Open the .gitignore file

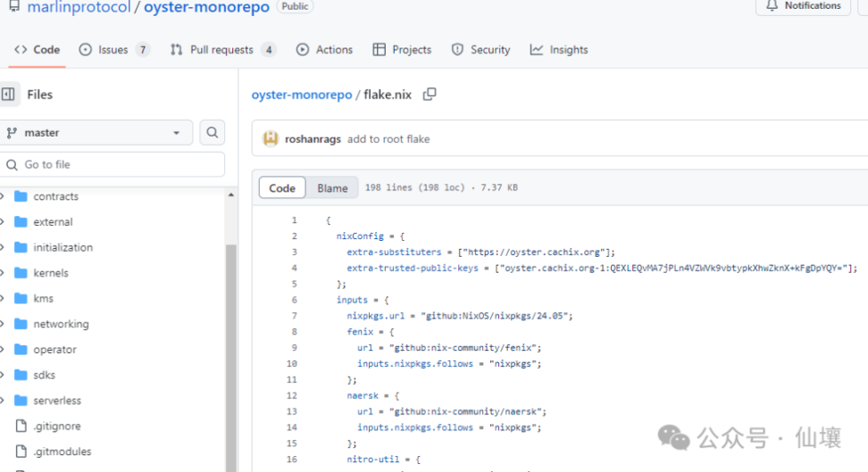pyautogui.click(x=57, y=426)
